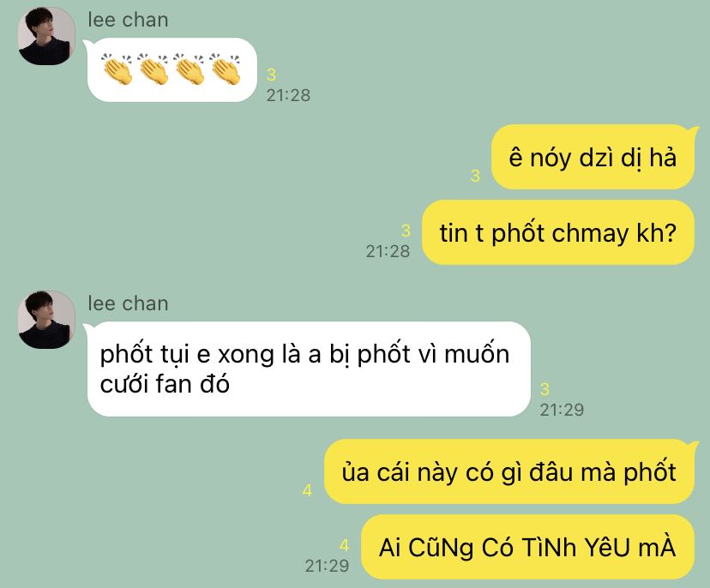Tap the last clapping hands emoji
This screenshot has height=588, width=710.
225,69
